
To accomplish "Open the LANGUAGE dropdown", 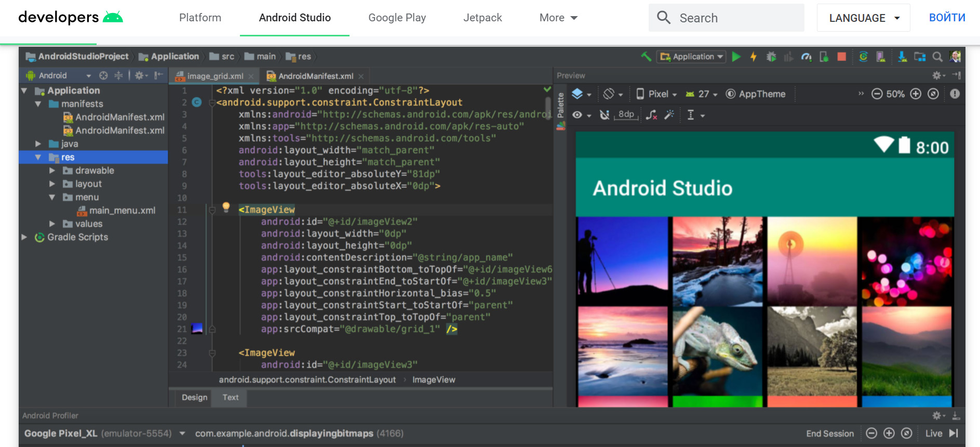I will (863, 18).
